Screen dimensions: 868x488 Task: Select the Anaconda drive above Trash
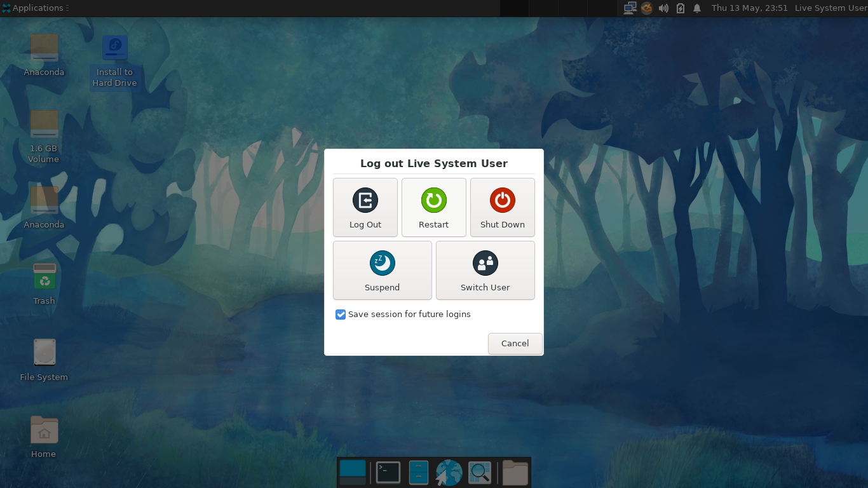tap(44, 208)
